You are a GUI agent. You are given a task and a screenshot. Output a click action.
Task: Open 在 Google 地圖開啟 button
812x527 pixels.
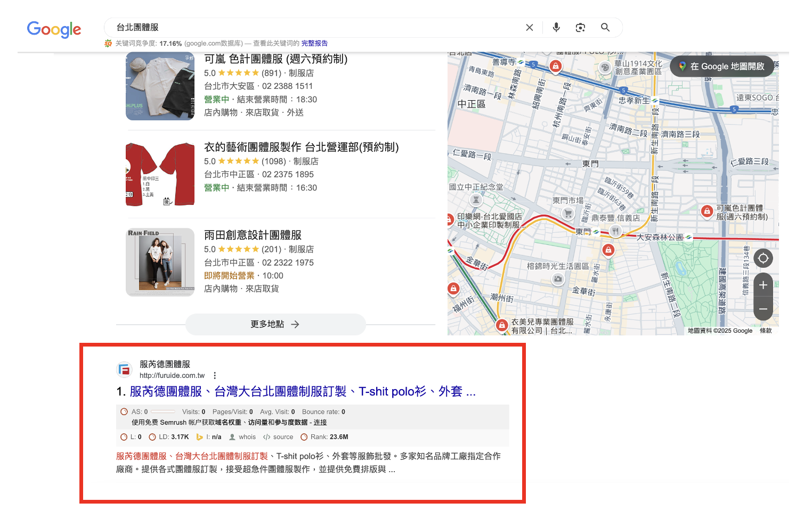tap(721, 67)
